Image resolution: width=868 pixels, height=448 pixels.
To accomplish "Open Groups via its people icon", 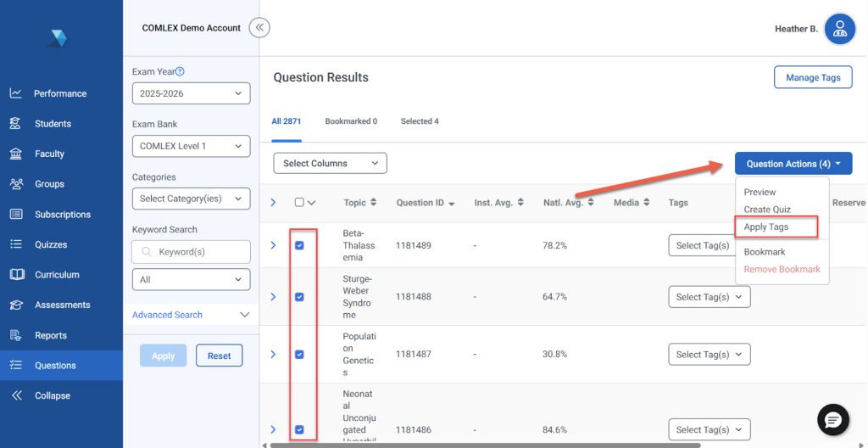I will pos(15,184).
